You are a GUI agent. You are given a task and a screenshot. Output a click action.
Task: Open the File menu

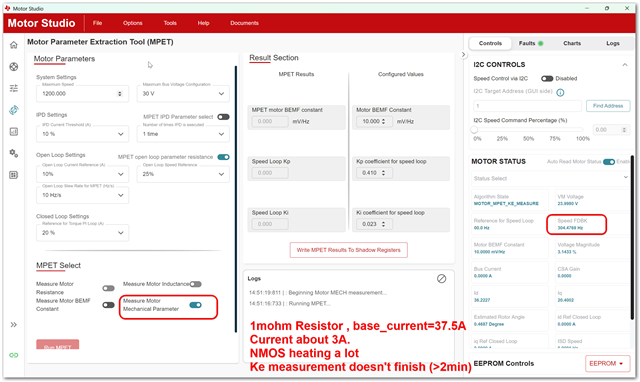pos(97,23)
